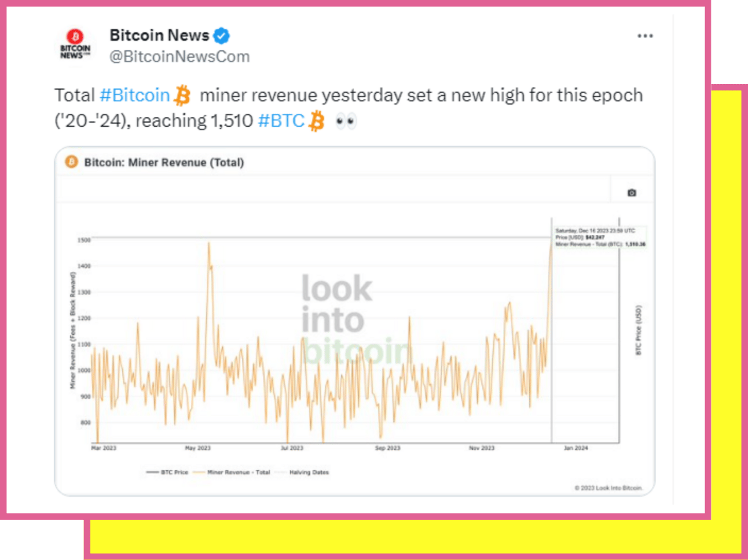This screenshot has width=748, height=560.
Task: Click the Bitcoin: Miner Revenue (Total) title
Action: (x=164, y=163)
